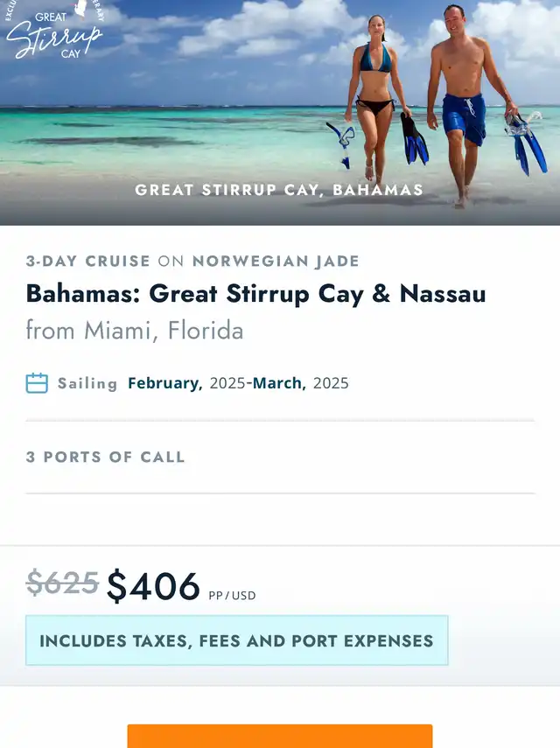Viewport: 560px width, 748px height.
Task: Open 'Bahamas: Great Stirrup Cay & Nassau' title
Action: tap(255, 293)
